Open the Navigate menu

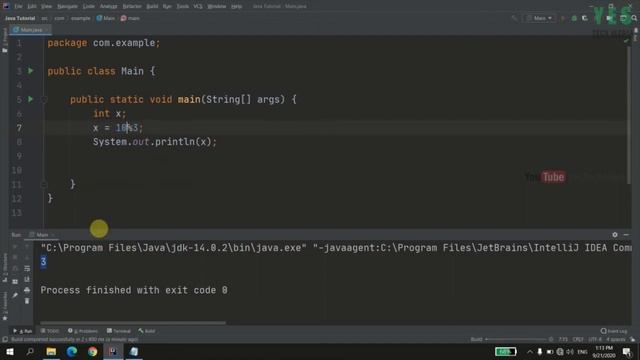[67, 6]
